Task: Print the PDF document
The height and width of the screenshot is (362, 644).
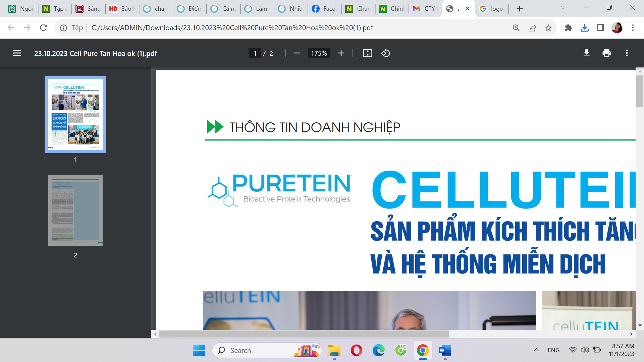Action: [606, 53]
